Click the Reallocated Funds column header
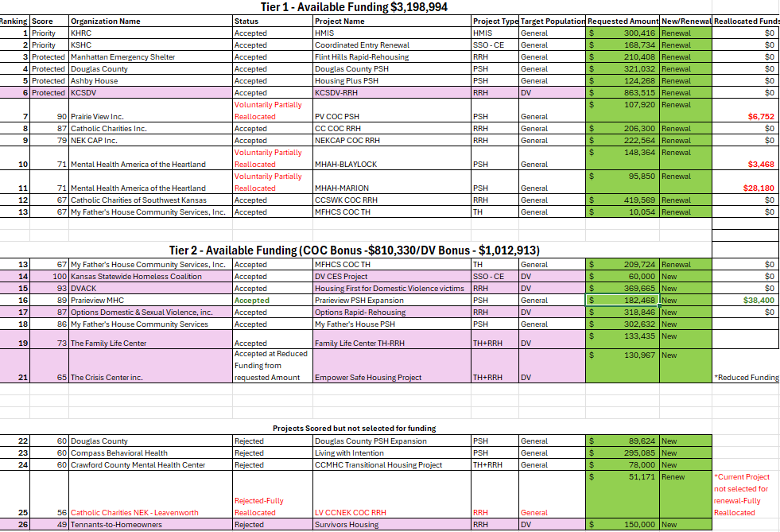780x532 pixels. [746, 21]
